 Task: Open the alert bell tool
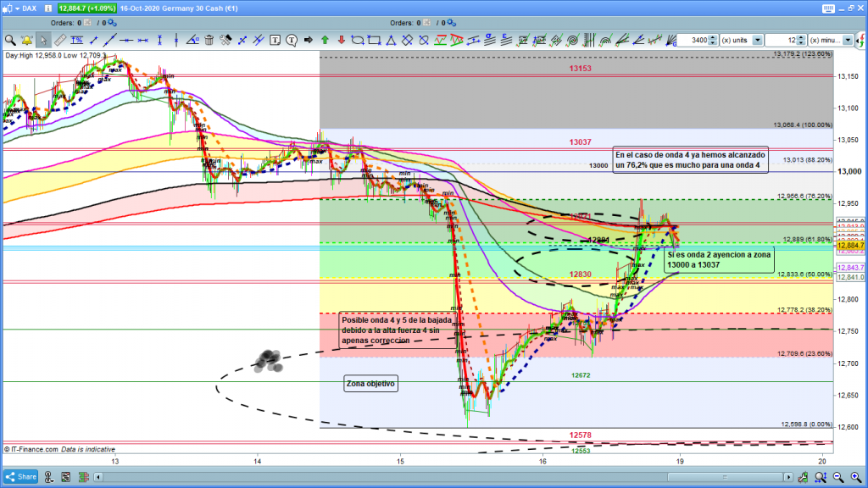[x=26, y=40]
